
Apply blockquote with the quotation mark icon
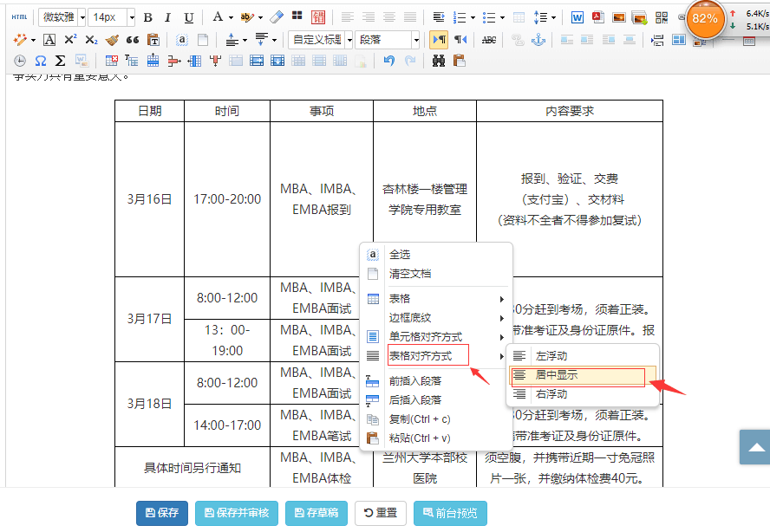pyautogui.click(x=133, y=40)
